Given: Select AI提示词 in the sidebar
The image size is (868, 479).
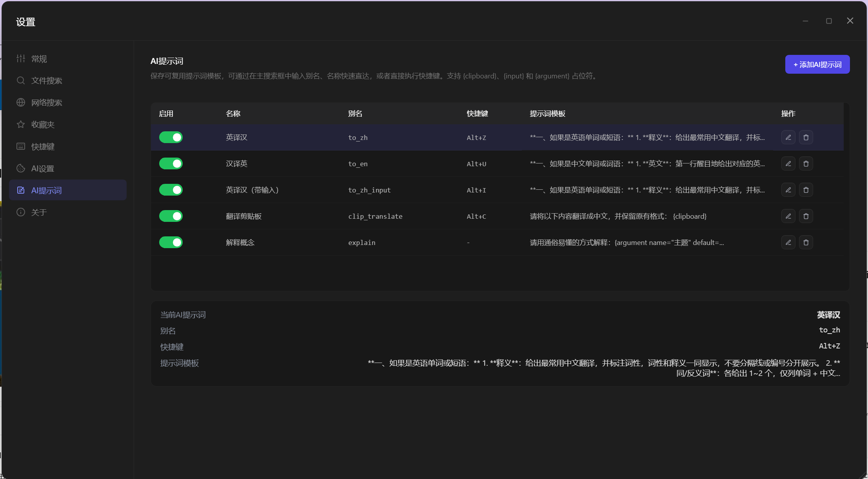Looking at the screenshot, I should pos(68,190).
